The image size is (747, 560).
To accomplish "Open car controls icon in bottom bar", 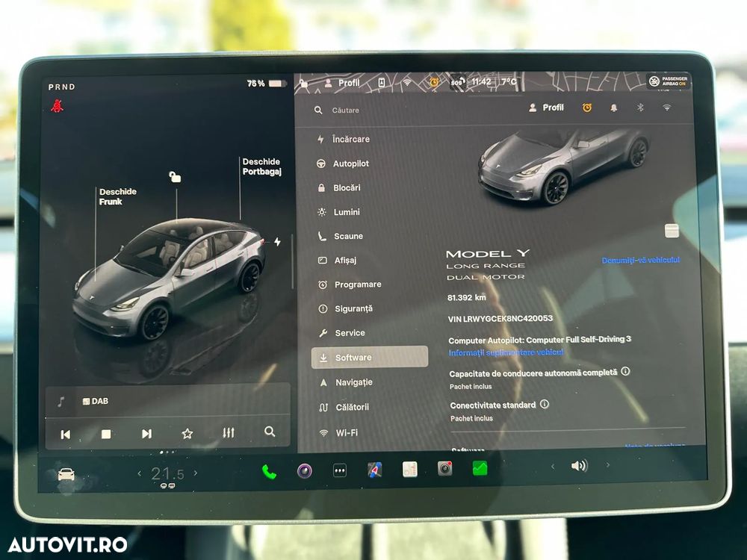I will (66, 475).
